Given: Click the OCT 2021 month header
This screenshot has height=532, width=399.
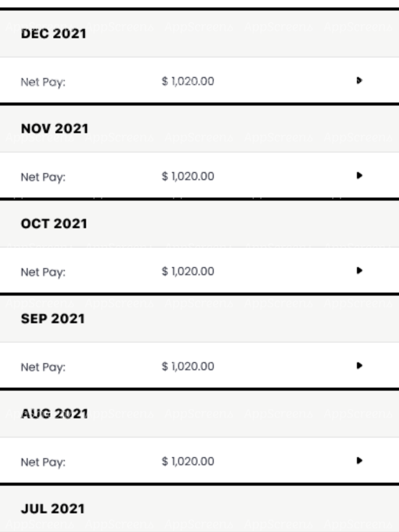Looking at the screenshot, I should 54,224.
